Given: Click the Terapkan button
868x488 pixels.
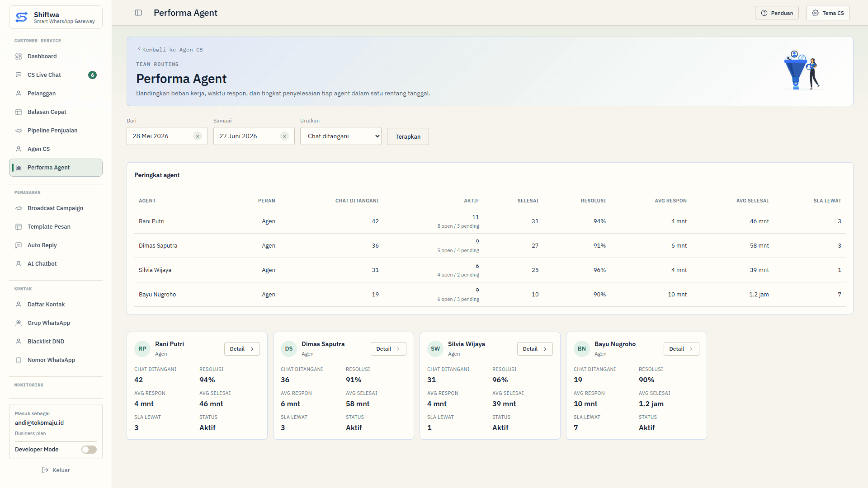Looking at the screenshot, I should (408, 136).
